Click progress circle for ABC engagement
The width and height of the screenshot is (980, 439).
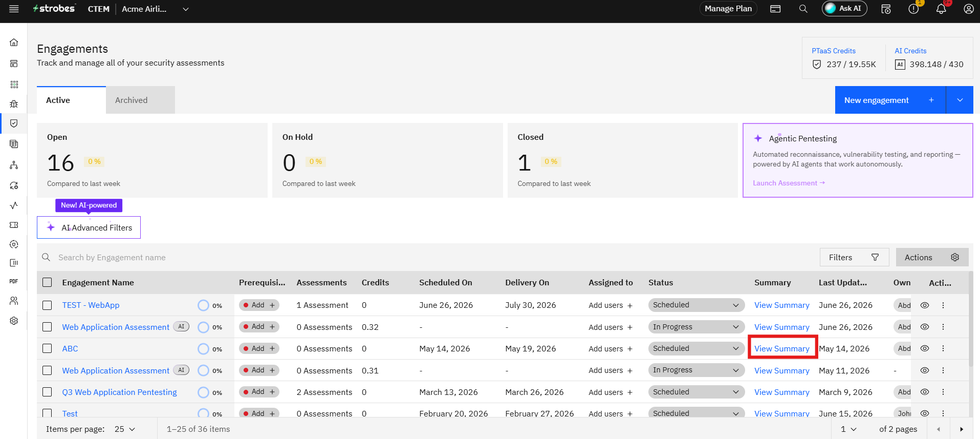pos(203,349)
